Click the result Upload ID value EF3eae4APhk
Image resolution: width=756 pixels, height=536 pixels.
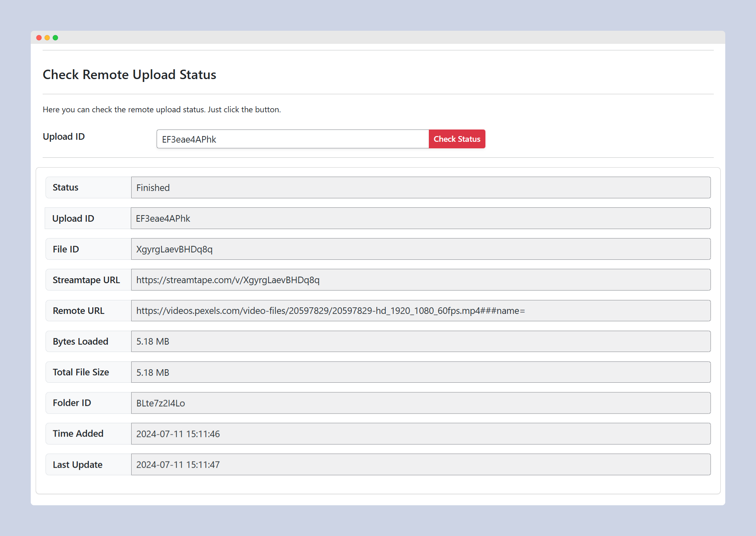421,218
